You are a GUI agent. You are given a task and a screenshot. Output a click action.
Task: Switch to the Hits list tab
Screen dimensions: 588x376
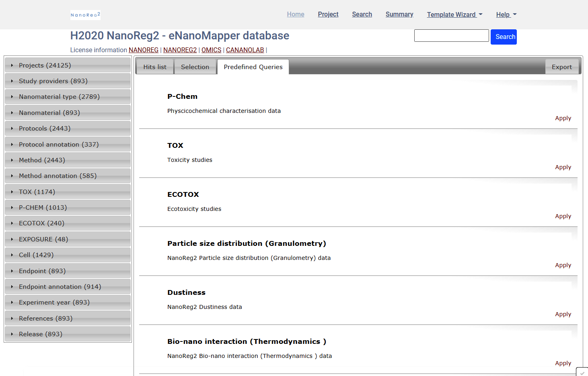(x=155, y=67)
